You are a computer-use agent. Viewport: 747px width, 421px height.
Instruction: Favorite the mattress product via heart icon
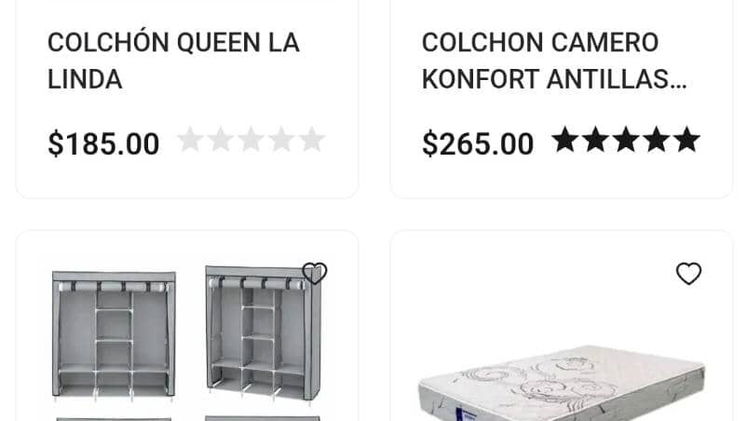[x=689, y=273]
